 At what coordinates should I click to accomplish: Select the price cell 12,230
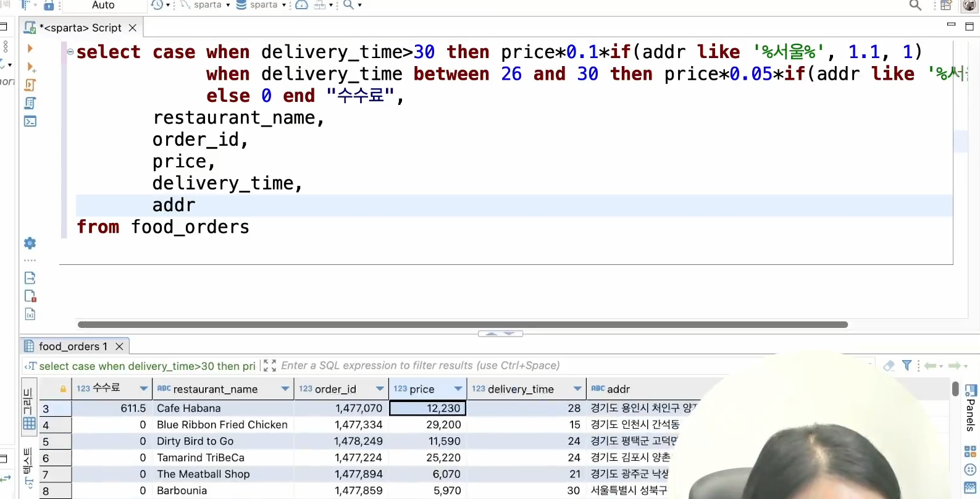pyautogui.click(x=427, y=408)
